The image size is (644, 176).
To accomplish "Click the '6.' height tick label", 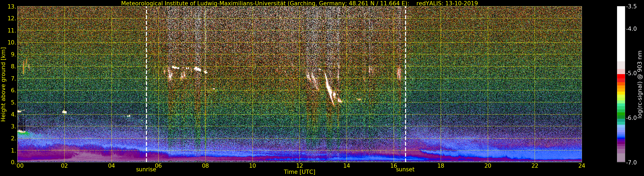I will 13,90.
